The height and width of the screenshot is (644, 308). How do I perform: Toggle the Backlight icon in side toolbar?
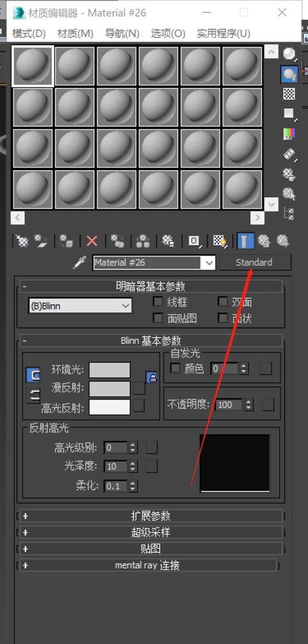click(x=289, y=74)
